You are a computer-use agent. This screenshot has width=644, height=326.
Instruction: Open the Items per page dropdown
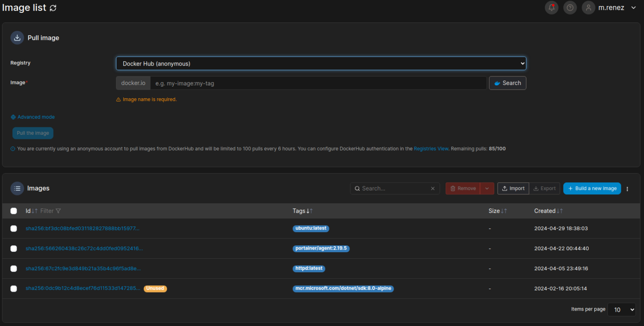pyautogui.click(x=621, y=310)
